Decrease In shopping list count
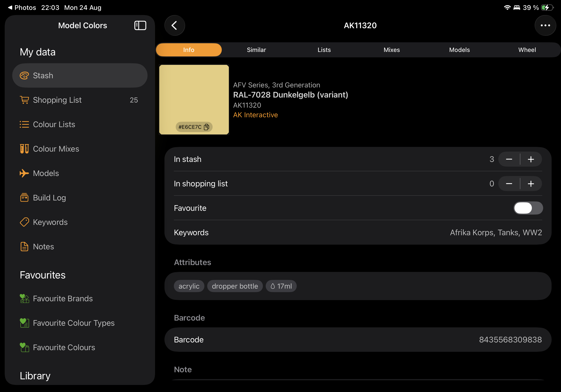This screenshot has width=561, height=392. [x=509, y=184]
